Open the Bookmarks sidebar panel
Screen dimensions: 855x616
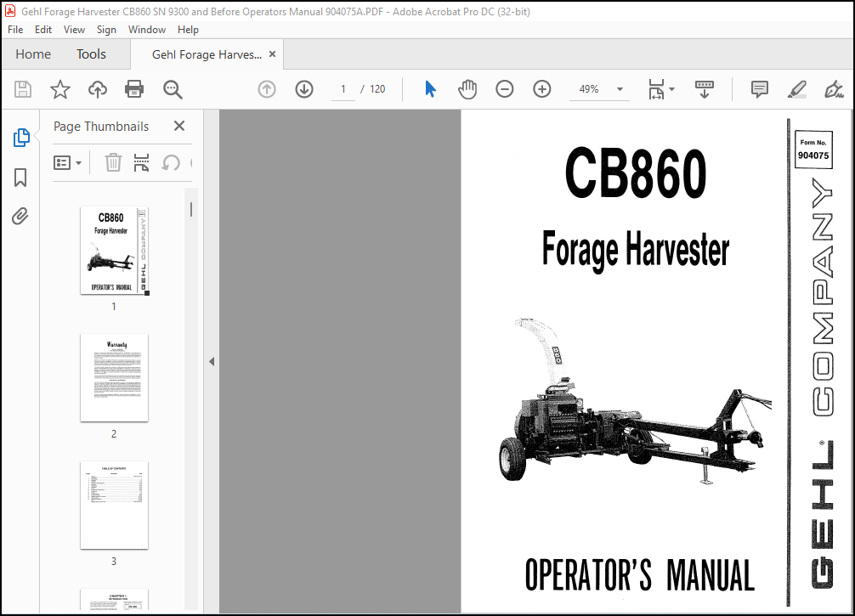[x=20, y=178]
